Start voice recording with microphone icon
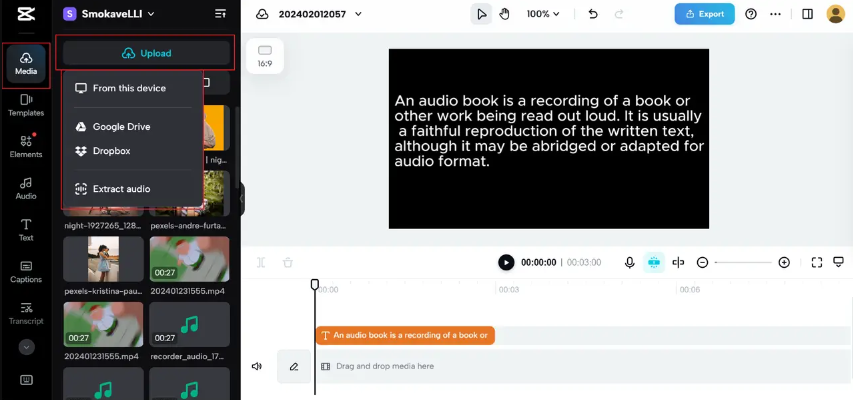Viewport: 853px width, 400px height. 629,263
